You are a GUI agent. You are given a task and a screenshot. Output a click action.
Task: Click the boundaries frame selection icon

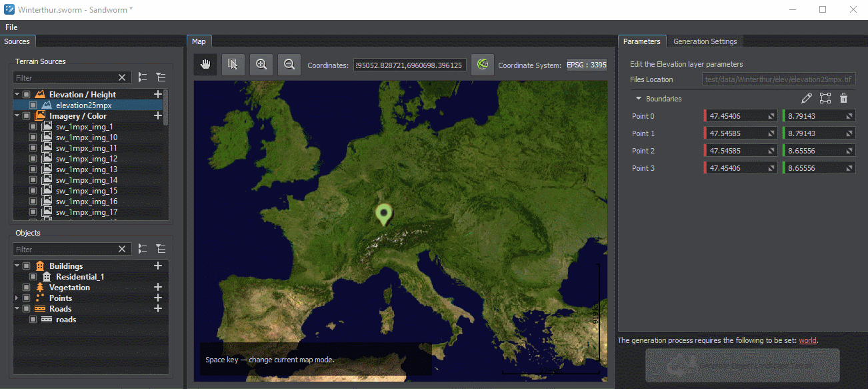[x=825, y=99]
